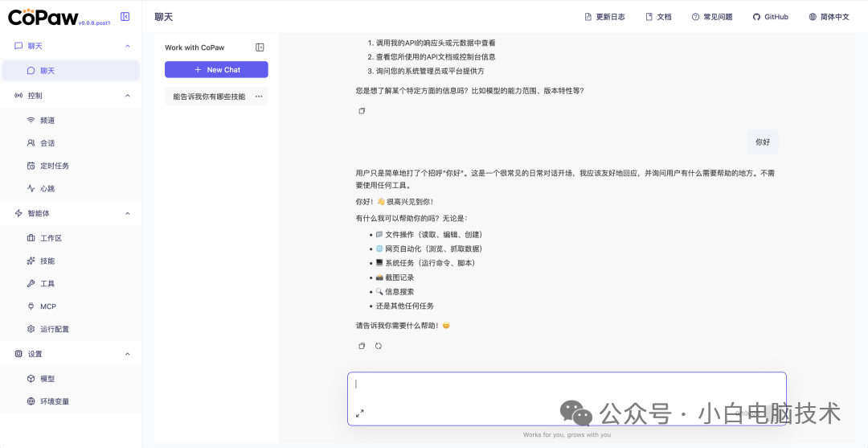Collapse the 控制 sidebar group
868x448 pixels.
pyautogui.click(x=128, y=96)
